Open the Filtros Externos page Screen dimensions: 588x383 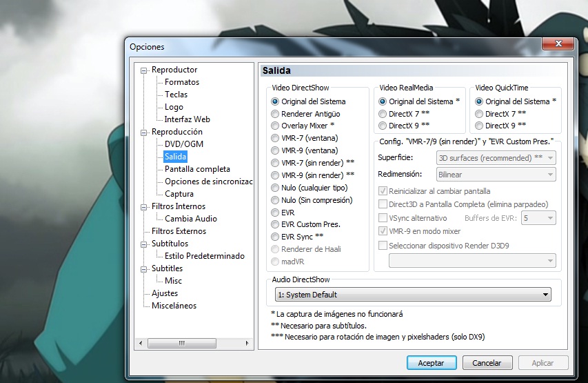coord(179,231)
